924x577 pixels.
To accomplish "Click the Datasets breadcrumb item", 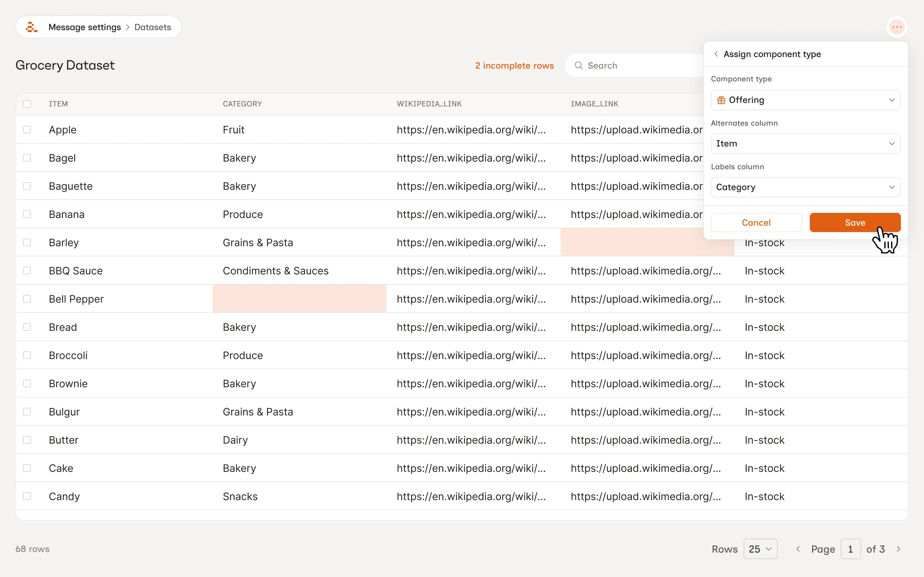I will pyautogui.click(x=152, y=27).
